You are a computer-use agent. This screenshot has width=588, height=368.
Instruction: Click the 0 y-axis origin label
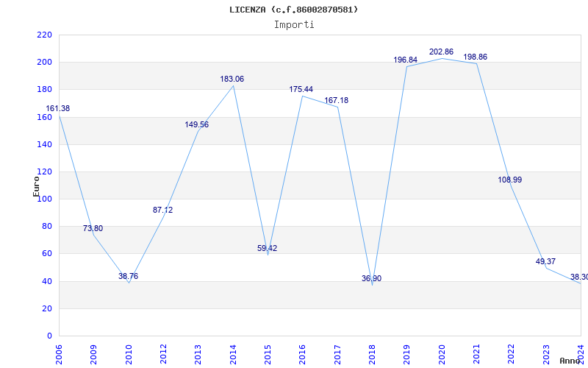49,336
